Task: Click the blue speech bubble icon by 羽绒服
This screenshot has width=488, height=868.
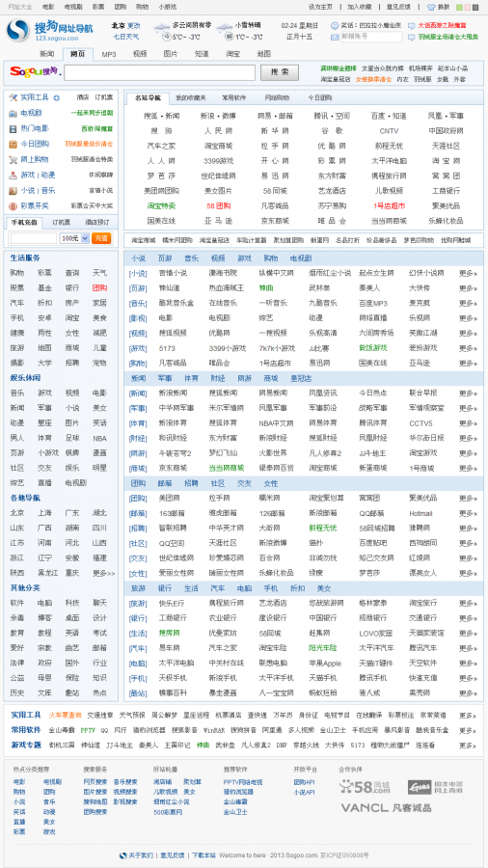Action: 412,37
